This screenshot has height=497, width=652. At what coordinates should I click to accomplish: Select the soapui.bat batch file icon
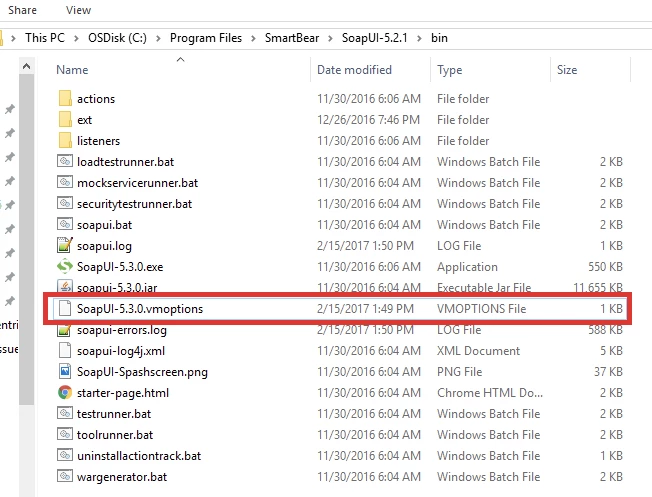point(65,224)
